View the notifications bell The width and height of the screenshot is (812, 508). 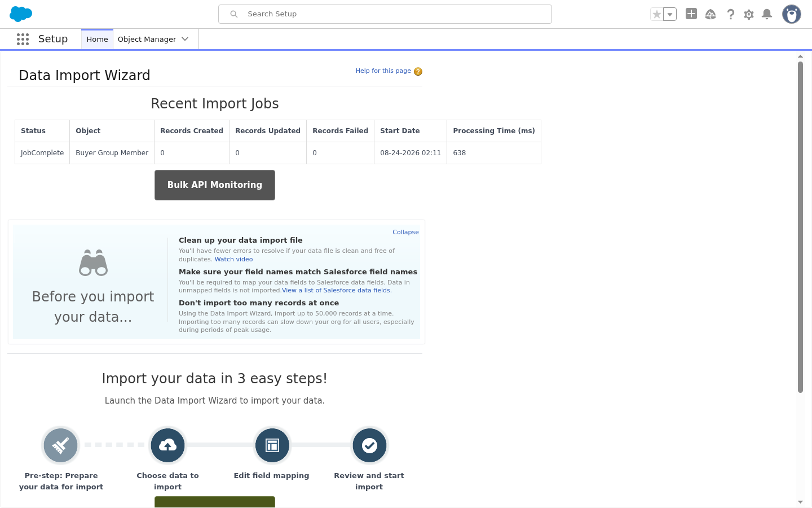point(767,14)
